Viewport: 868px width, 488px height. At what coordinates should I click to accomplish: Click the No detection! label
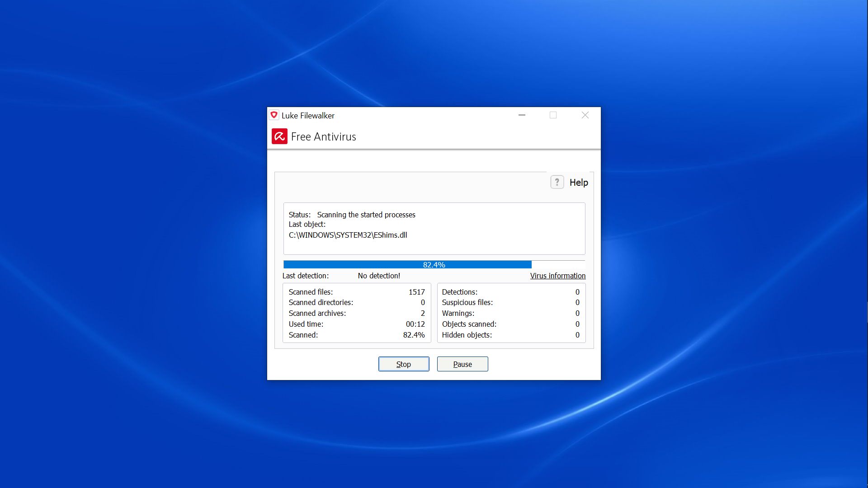pyautogui.click(x=379, y=276)
